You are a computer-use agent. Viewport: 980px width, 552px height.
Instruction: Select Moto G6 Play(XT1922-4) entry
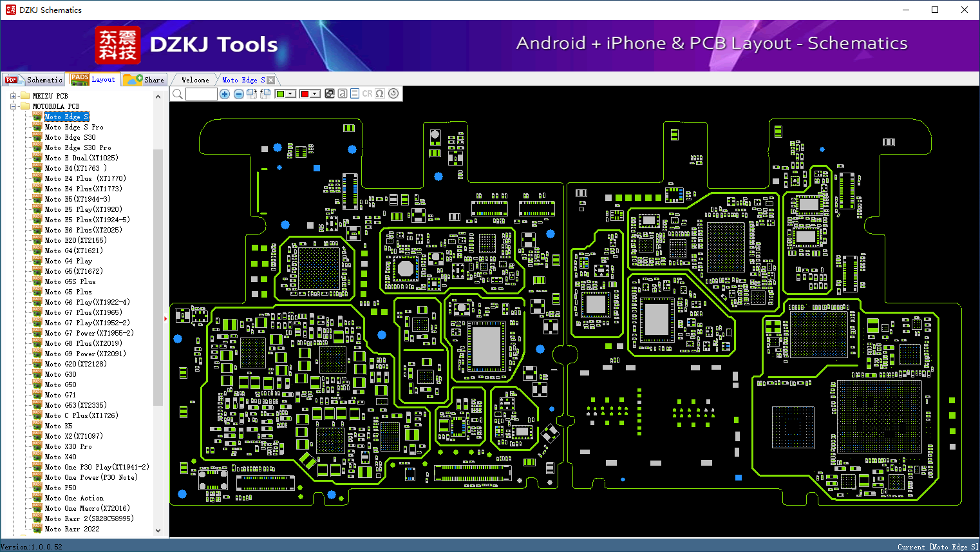(x=88, y=302)
